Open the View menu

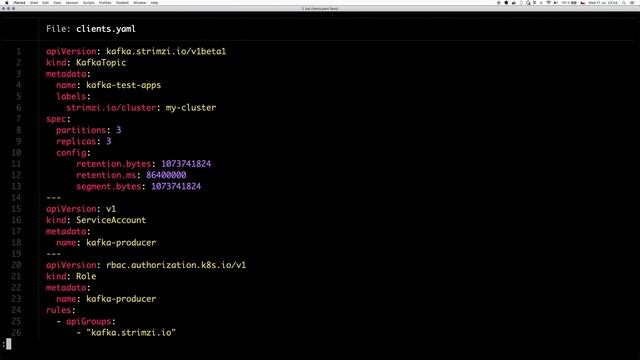(57, 2)
